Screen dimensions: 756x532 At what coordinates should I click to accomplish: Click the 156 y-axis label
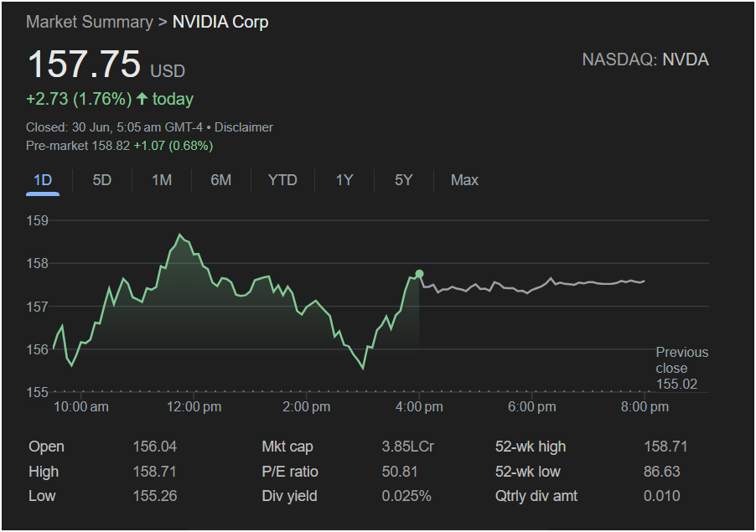click(x=37, y=349)
